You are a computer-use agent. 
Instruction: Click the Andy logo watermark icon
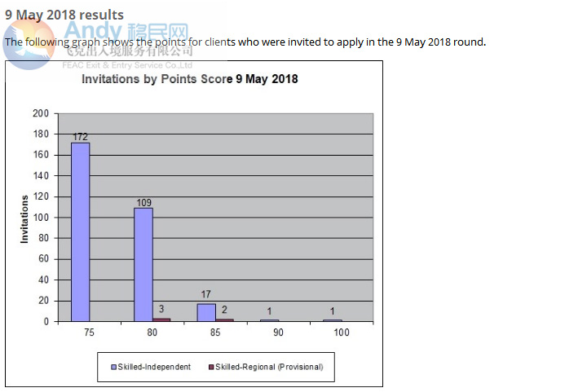(x=29, y=42)
